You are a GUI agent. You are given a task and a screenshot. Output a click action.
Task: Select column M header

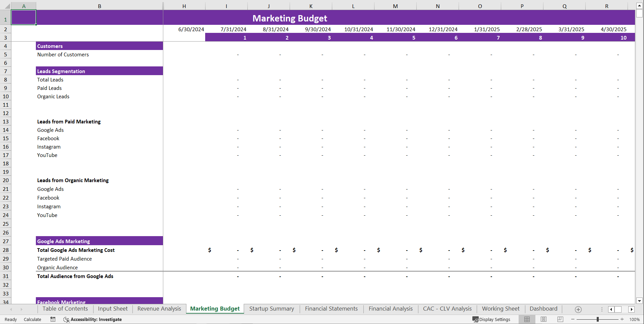(x=395, y=6)
